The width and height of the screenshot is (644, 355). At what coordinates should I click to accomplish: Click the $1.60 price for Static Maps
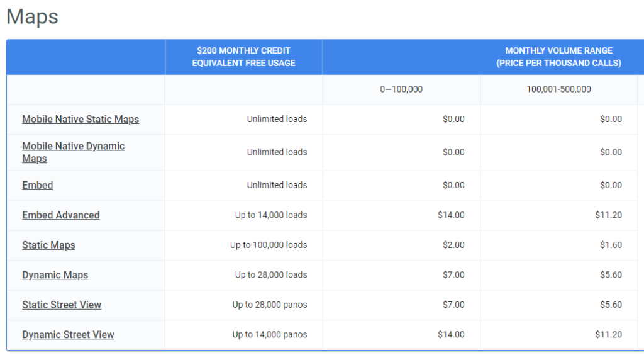point(611,245)
